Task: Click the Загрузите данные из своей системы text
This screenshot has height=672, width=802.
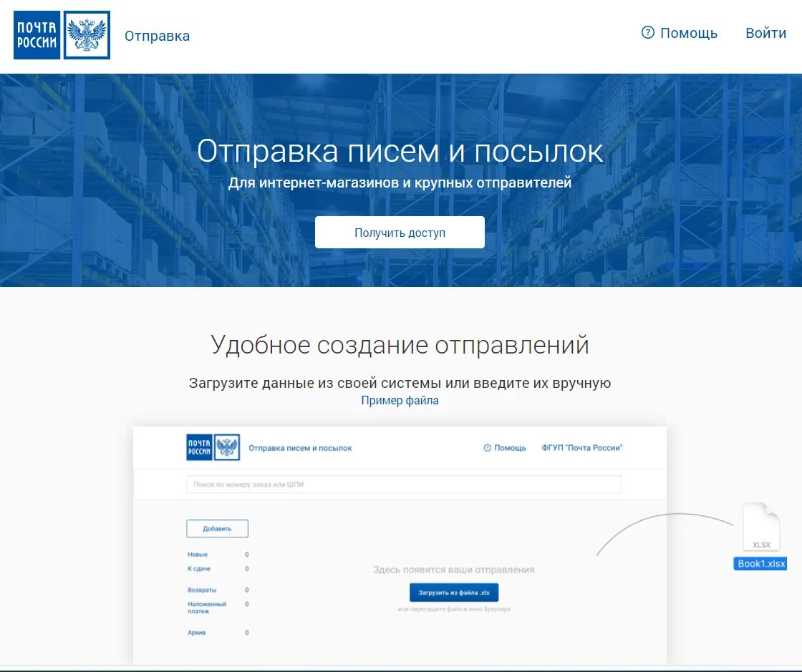Action: tap(400, 383)
